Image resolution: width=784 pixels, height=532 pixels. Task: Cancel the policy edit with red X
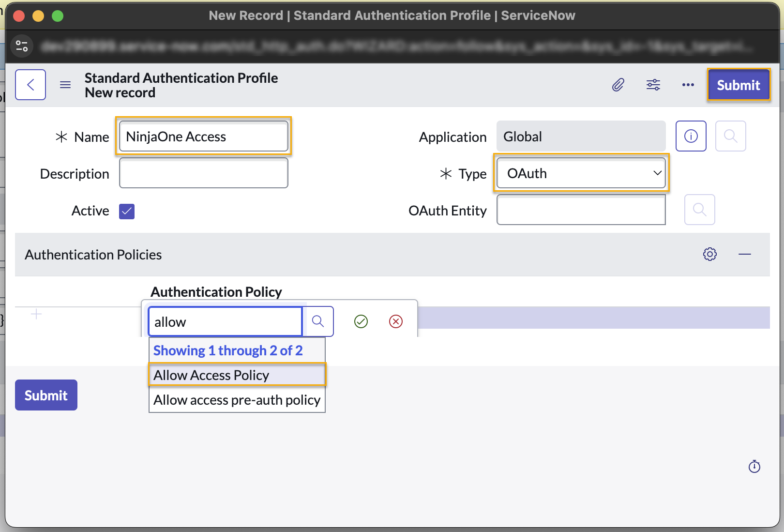coord(396,321)
